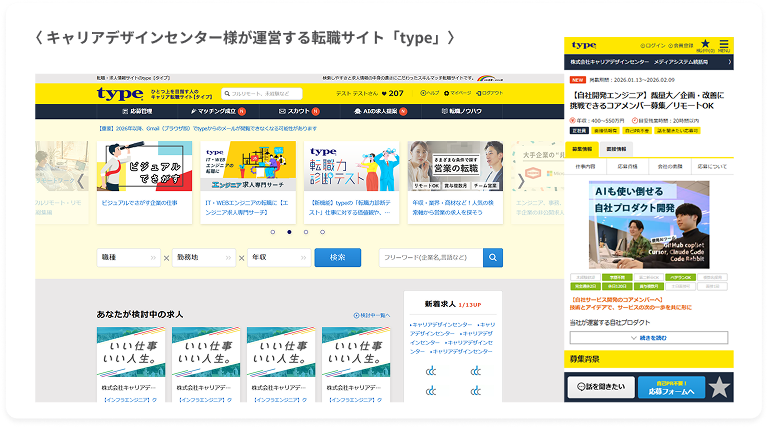Jump to 応募について section
Image resolution: width=768 pixels, height=428 pixels.
[712, 166]
